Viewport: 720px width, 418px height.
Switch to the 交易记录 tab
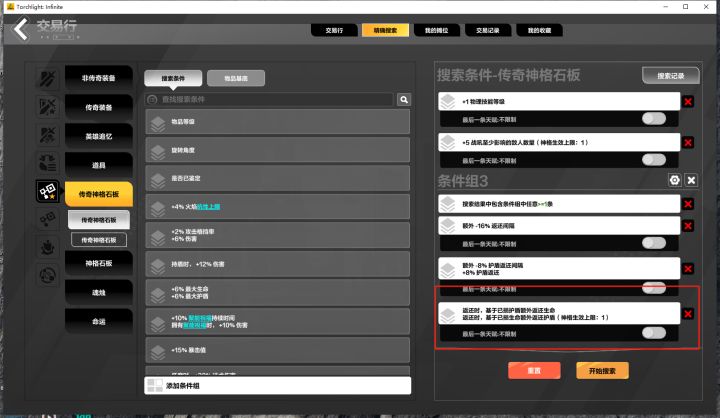488,30
